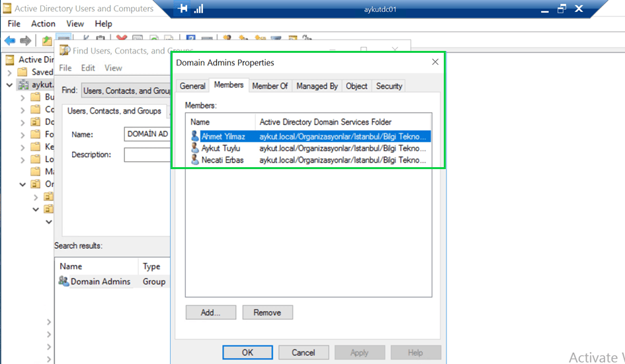Expand the Saved Queries tree node
625x364 pixels.
click(x=10, y=72)
